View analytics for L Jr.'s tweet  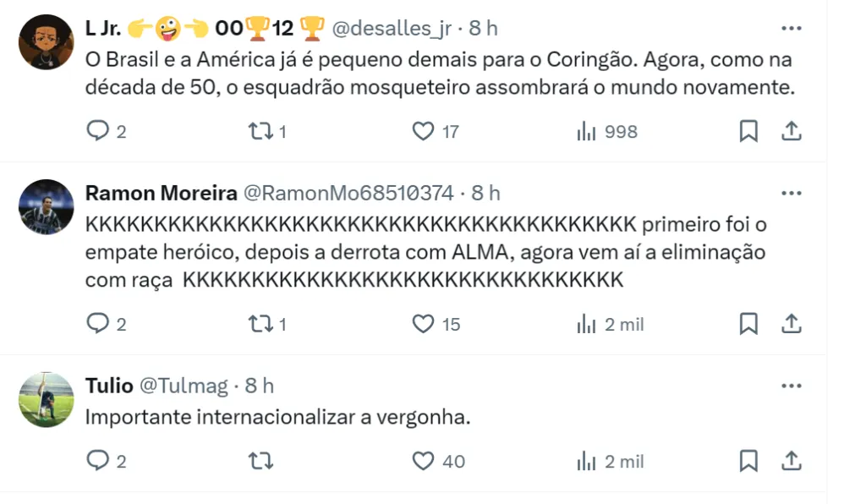click(585, 132)
